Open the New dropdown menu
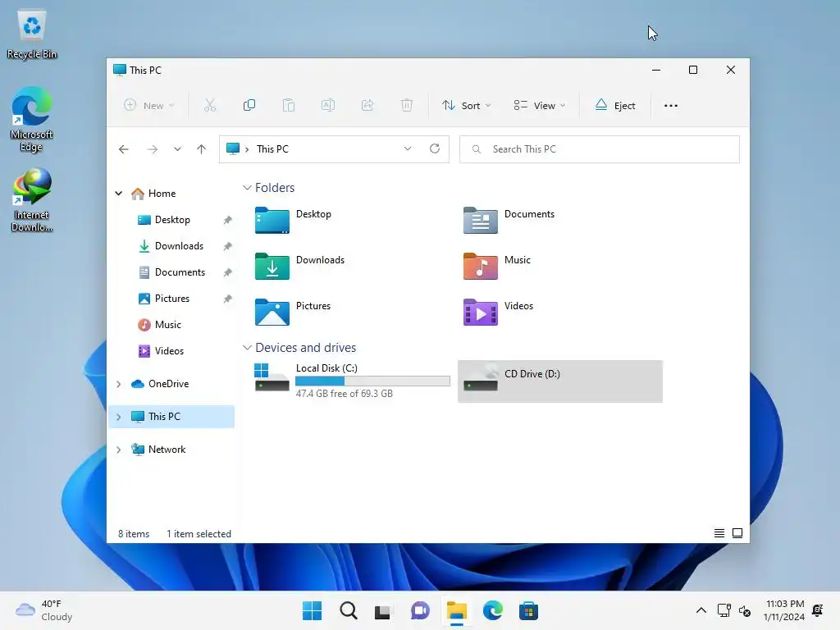 tap(149, 106)
